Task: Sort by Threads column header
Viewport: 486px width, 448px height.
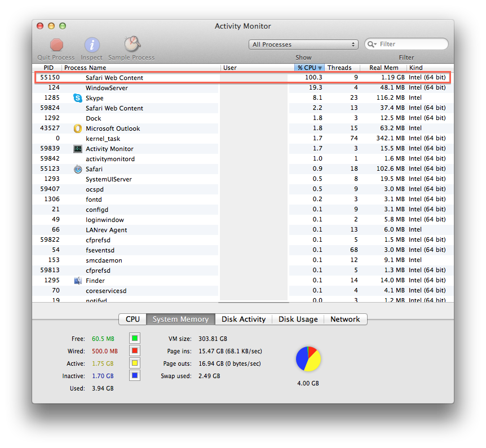Action: 342,68
